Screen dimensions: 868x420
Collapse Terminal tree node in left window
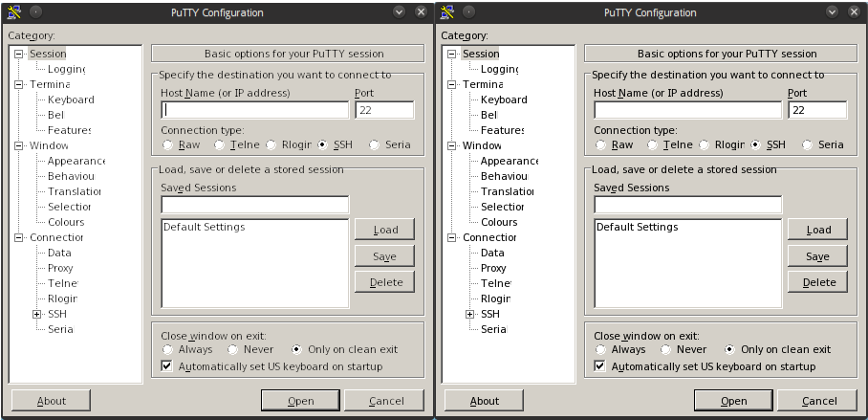click(x=19, y=84)
